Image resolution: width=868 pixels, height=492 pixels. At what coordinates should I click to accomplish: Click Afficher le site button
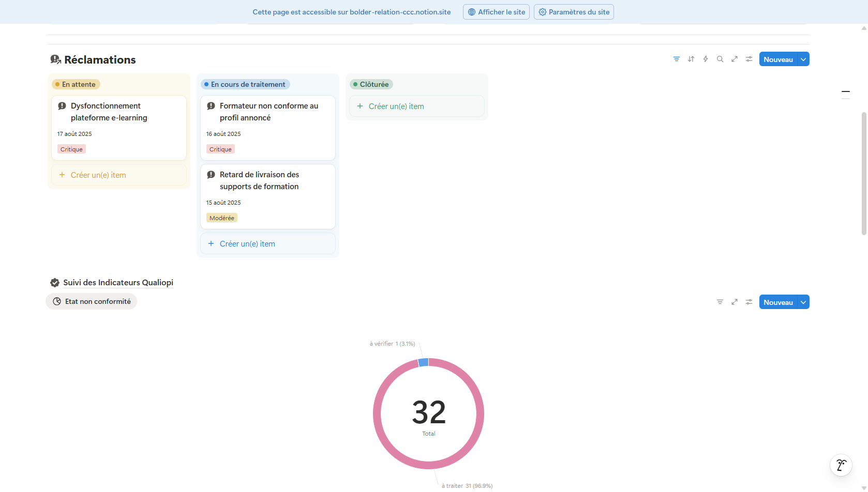click(496, 12)
